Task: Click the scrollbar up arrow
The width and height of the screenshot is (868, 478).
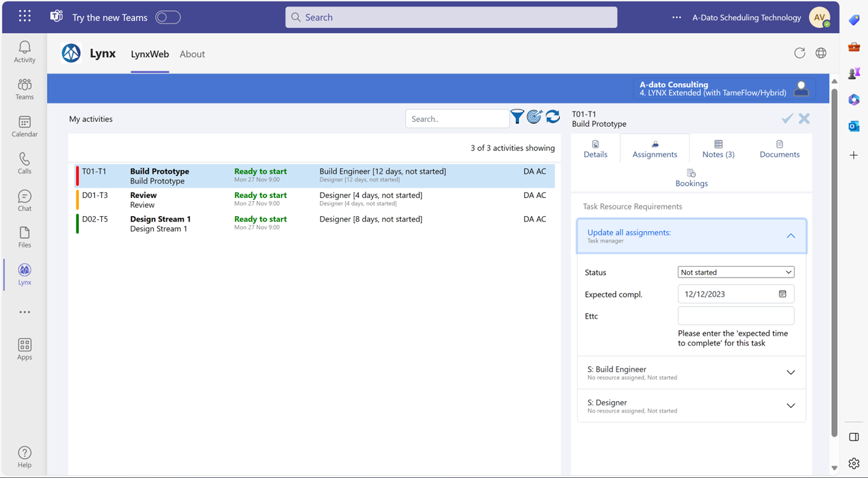Action: (834, 81)
